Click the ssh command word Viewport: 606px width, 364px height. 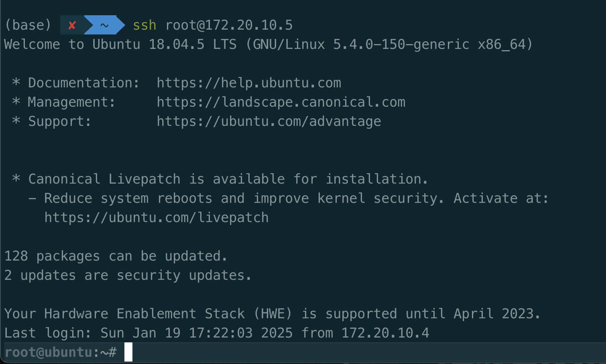point(144,25)
